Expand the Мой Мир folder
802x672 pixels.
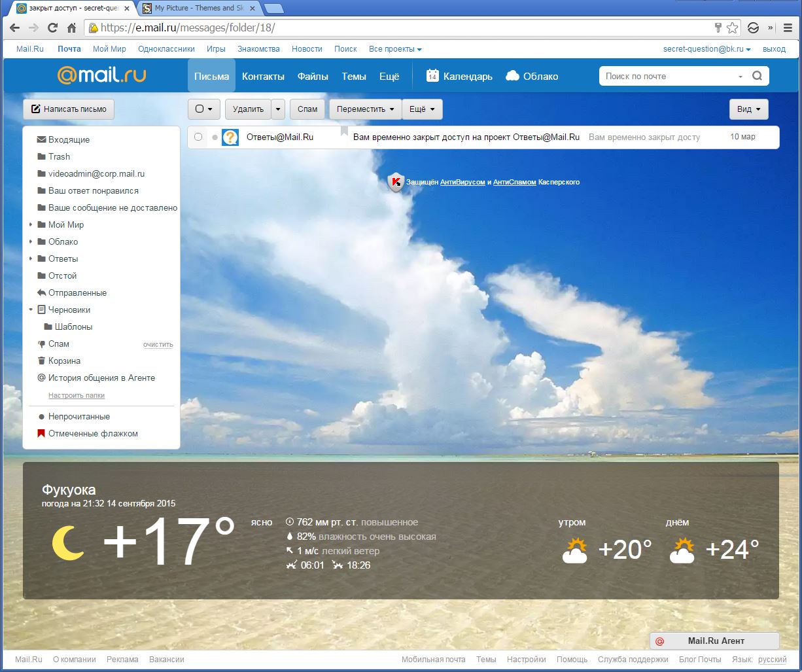point(31,224)
